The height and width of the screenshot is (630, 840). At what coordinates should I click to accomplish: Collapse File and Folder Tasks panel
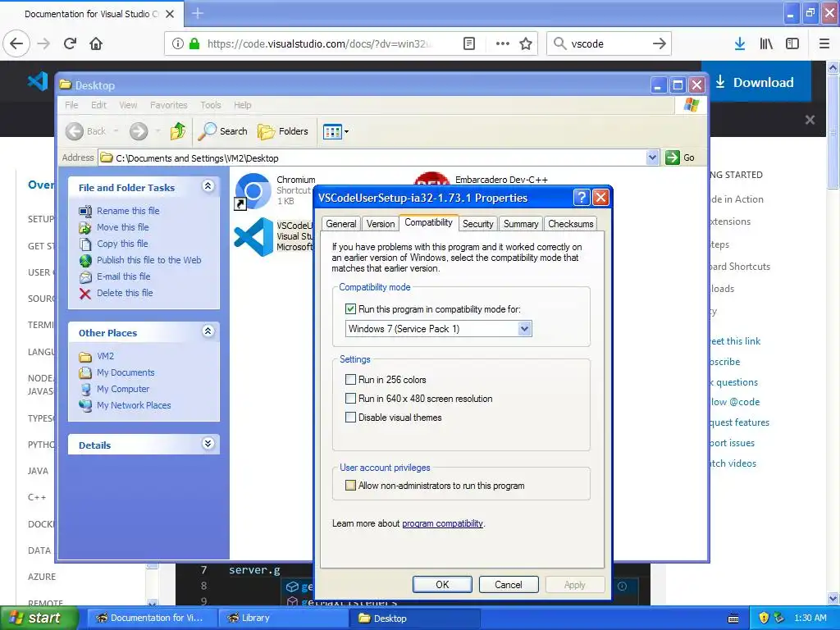pos(208,186)
